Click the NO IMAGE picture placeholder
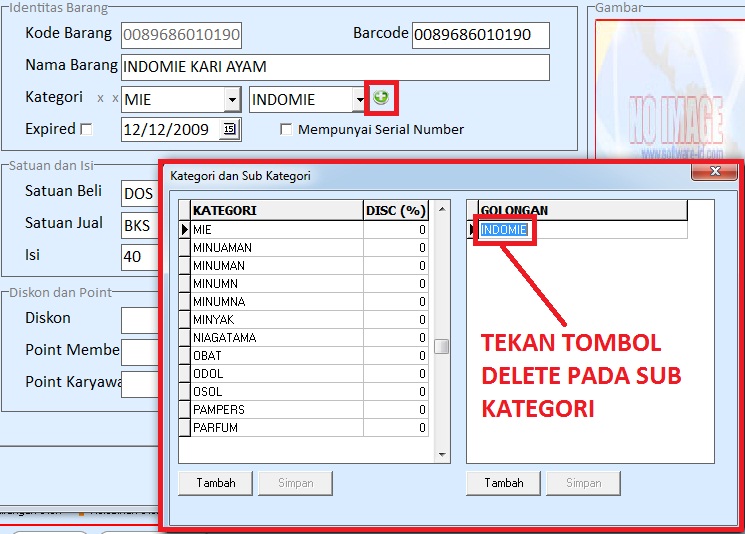This screenshot has width=745, height=534. tap(670, 90)
